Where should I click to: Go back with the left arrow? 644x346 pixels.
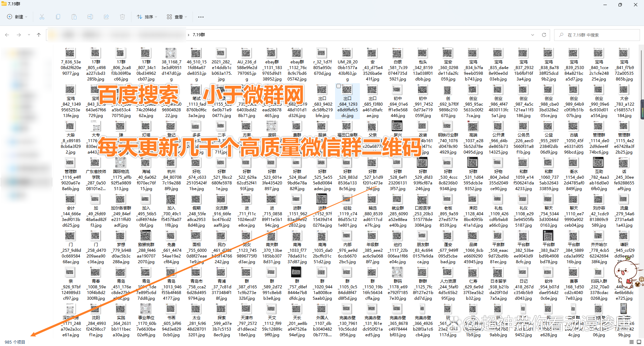pos(7,35)
